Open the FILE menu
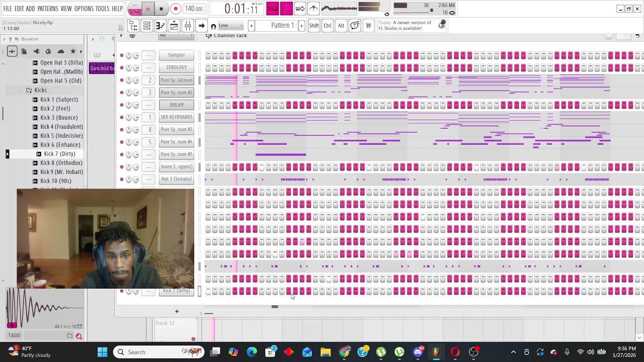The width and height of the screenshot is (644, 362). point(8,9)
